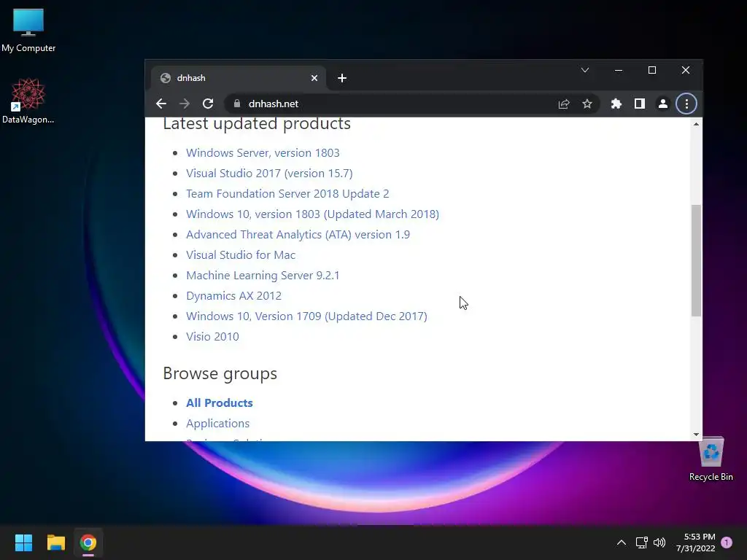Minimize the Chrome window
This screenshot has height=560, width=747.
coord(619,70)
